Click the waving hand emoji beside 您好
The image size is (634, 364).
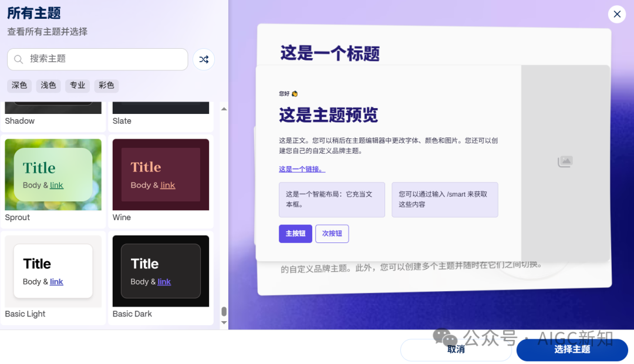coord(295,94)
